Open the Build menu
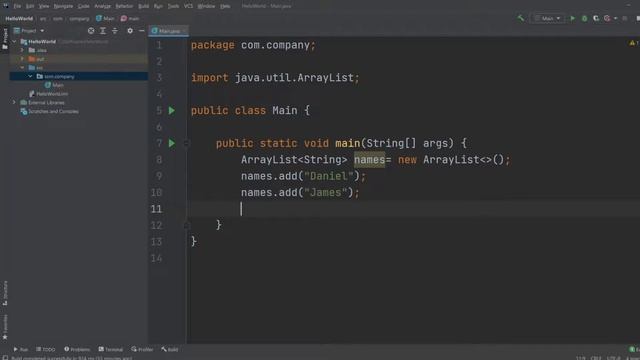640x360 pixels. pyautogui.click(x=144, y=6)
